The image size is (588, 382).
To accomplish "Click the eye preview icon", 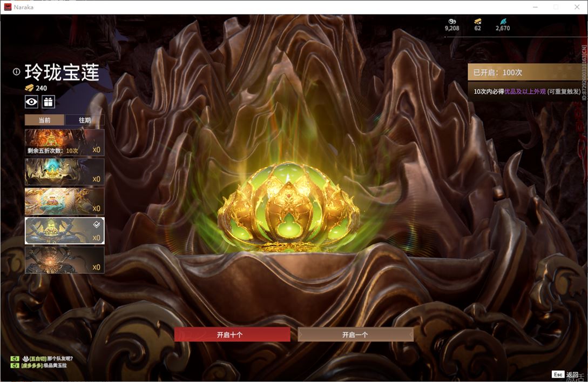I will (31, 102).
